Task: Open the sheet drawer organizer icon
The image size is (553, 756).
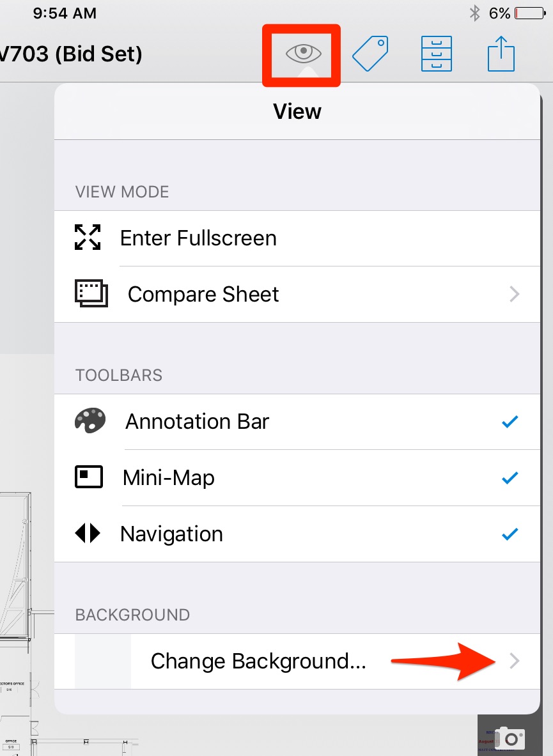Action: [x=436, y=54]
